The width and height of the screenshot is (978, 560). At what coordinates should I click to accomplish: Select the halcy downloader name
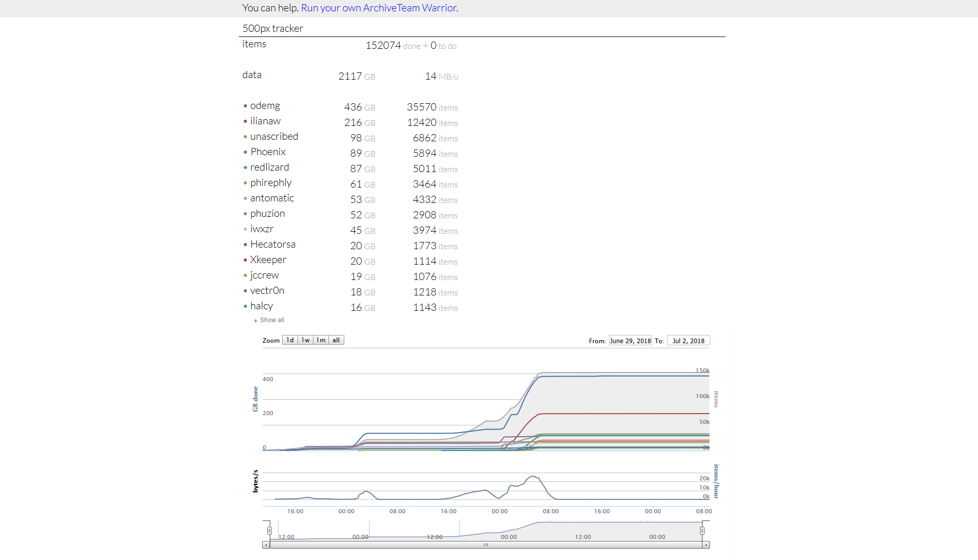click(x=262, y=306)
